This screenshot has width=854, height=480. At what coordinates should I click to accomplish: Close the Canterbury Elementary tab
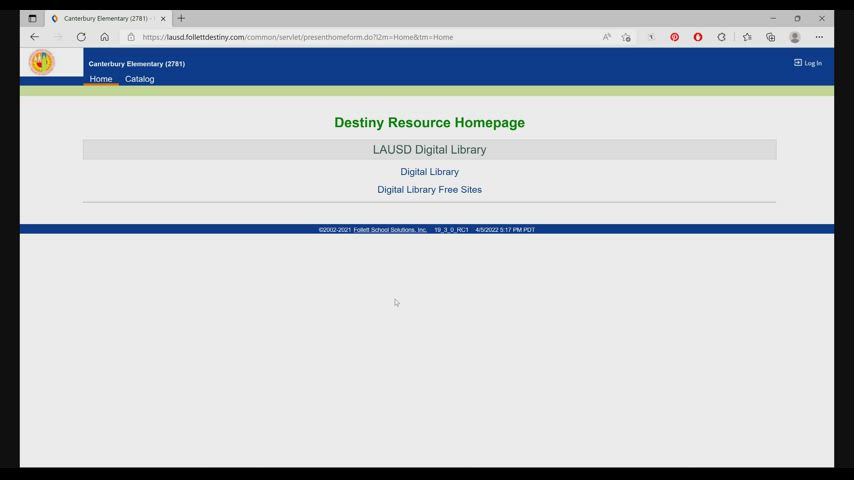(163, 19)
